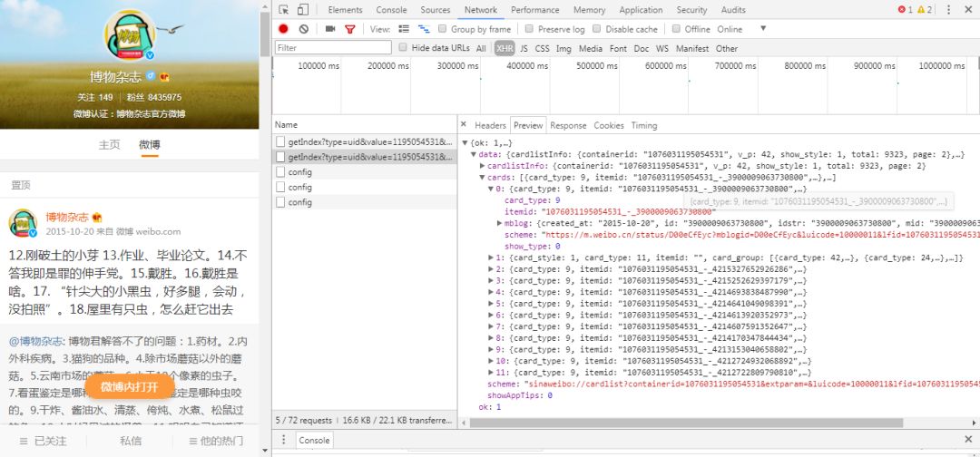Screen dimensions: 980x457
Task: Toggle the red filter funnel icon
Action: [350, 29]
